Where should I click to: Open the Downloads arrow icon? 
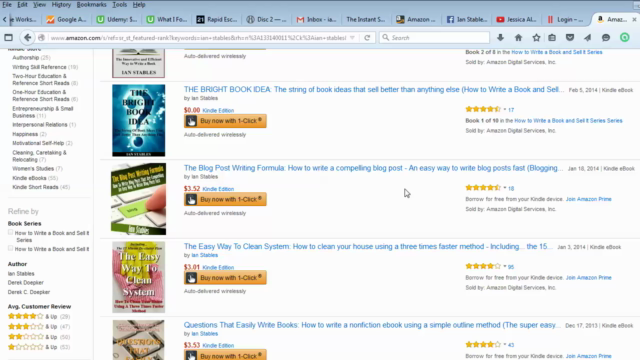click(x=500, y=38)
